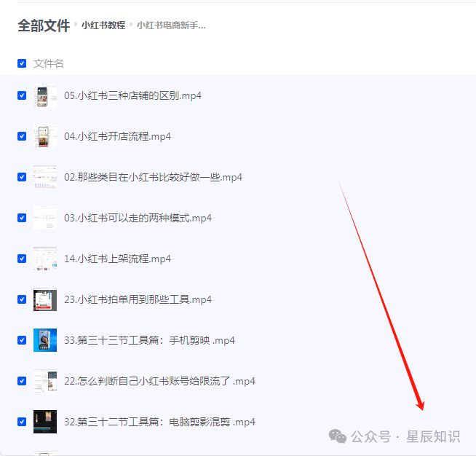Screen dimensions: 476x456
Task: Open the thumbnail of 03.小红书可以走的两种模式.mp4
Action: click(45, 218)
